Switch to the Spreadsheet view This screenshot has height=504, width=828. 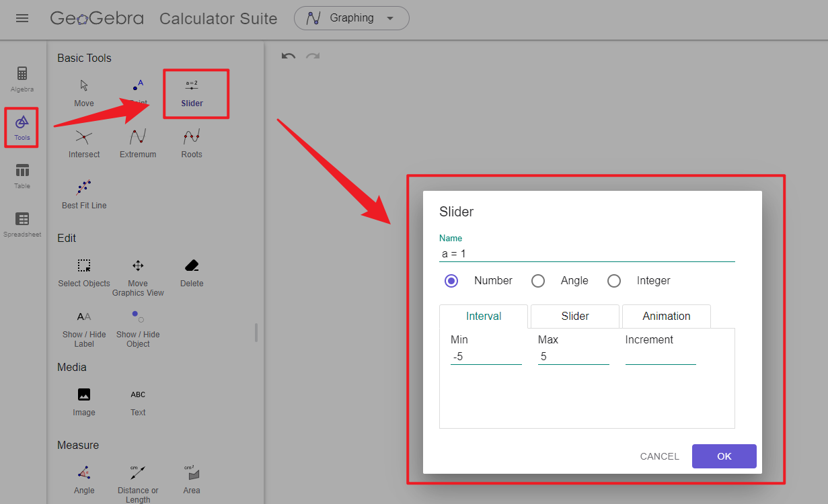point(22,223)
